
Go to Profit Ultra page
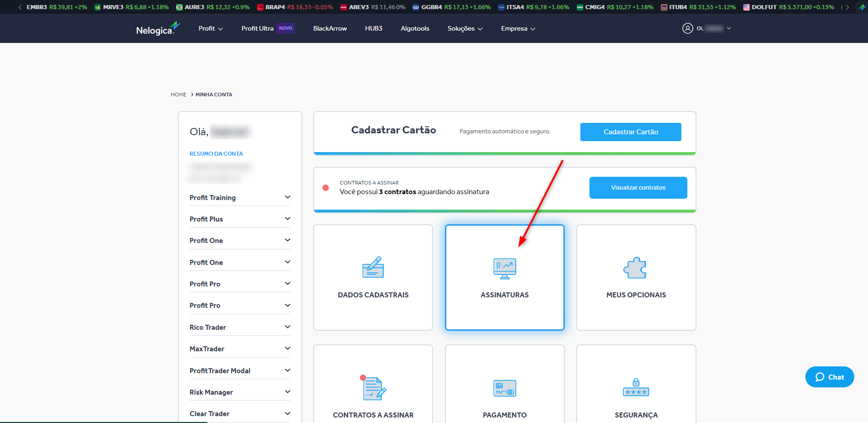257,28
